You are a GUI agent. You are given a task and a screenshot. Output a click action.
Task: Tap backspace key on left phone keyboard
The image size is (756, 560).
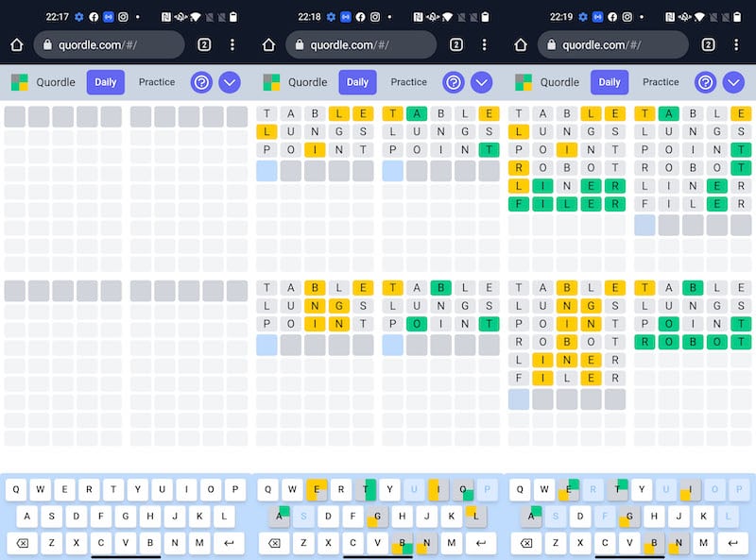23,543
